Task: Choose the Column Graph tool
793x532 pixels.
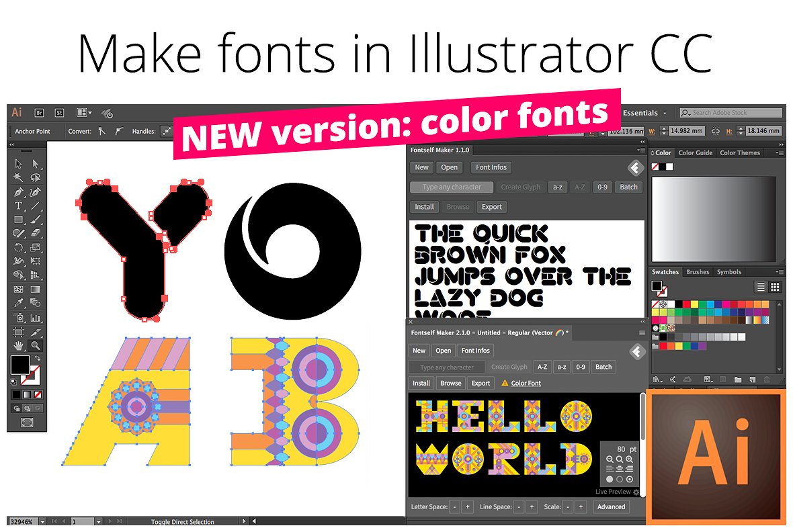Action: (36, 318)
